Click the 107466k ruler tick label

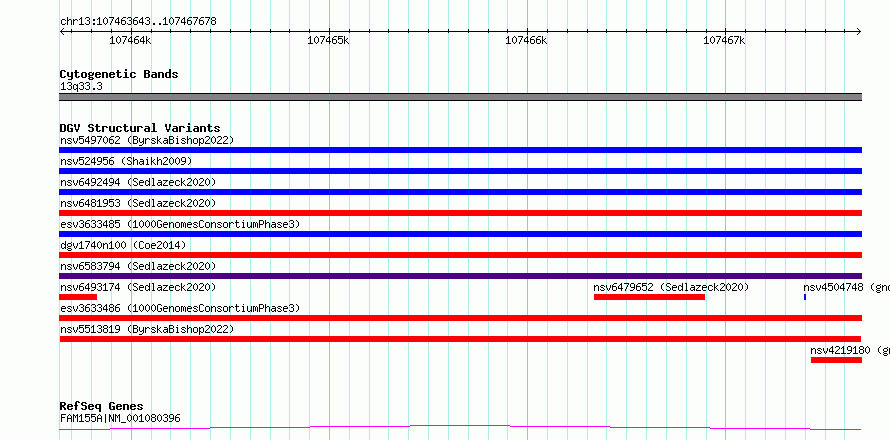tap(526, 40)
